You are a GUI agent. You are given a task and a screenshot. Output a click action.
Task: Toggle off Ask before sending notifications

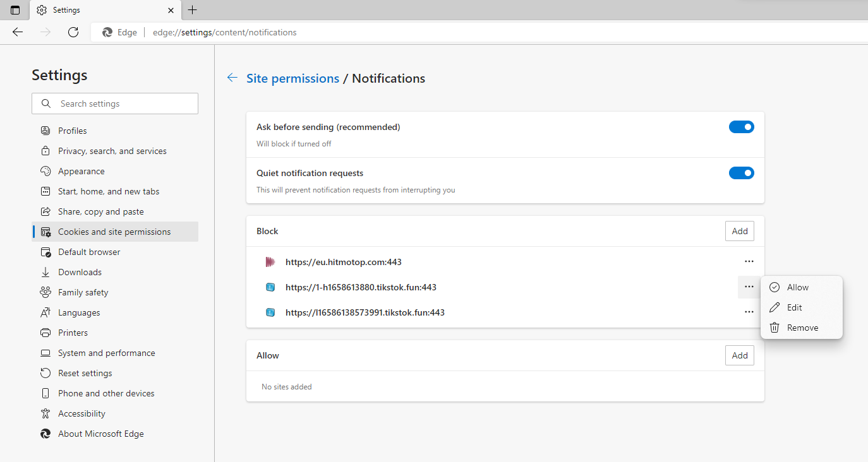point(741,126)
